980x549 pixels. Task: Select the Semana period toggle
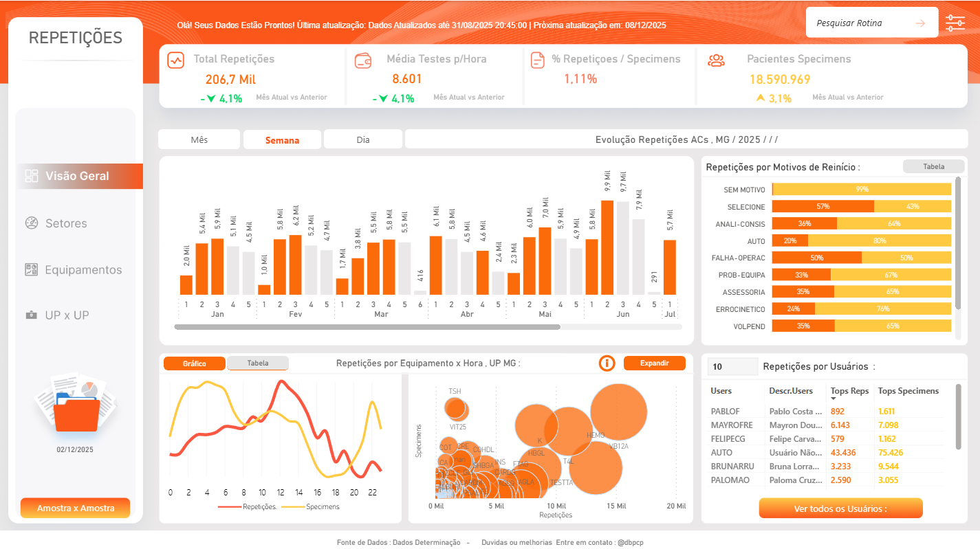[282, 140]
